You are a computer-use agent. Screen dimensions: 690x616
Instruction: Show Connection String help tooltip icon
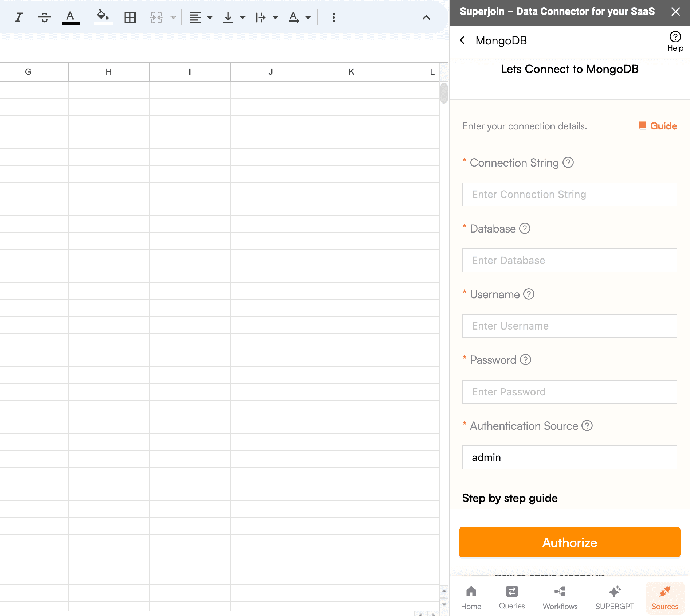(568, 162)
